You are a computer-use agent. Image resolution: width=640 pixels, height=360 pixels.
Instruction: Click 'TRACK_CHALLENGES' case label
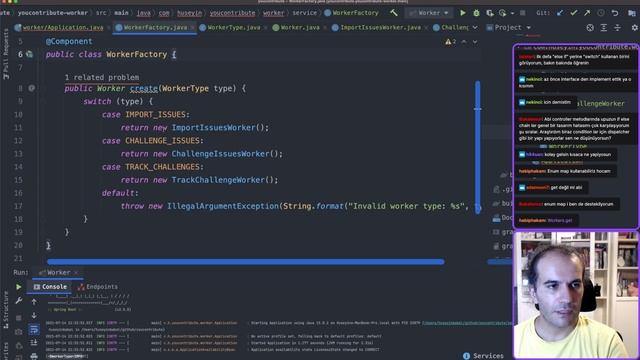pos(162,167)
